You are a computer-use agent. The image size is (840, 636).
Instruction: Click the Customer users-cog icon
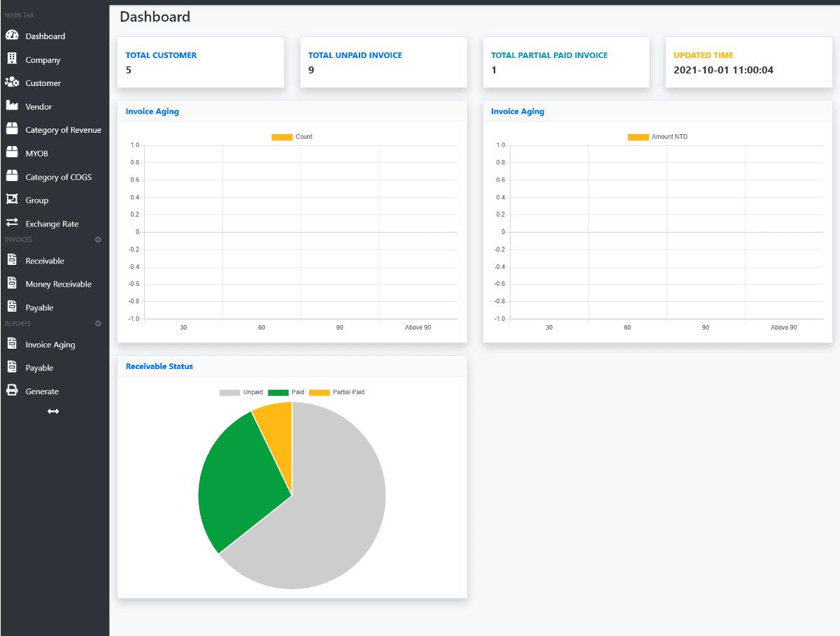coord(12,82)
